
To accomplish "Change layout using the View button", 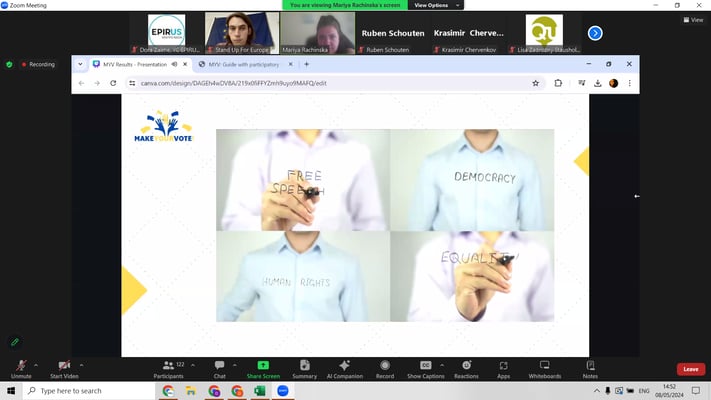I will click(693, 20).
